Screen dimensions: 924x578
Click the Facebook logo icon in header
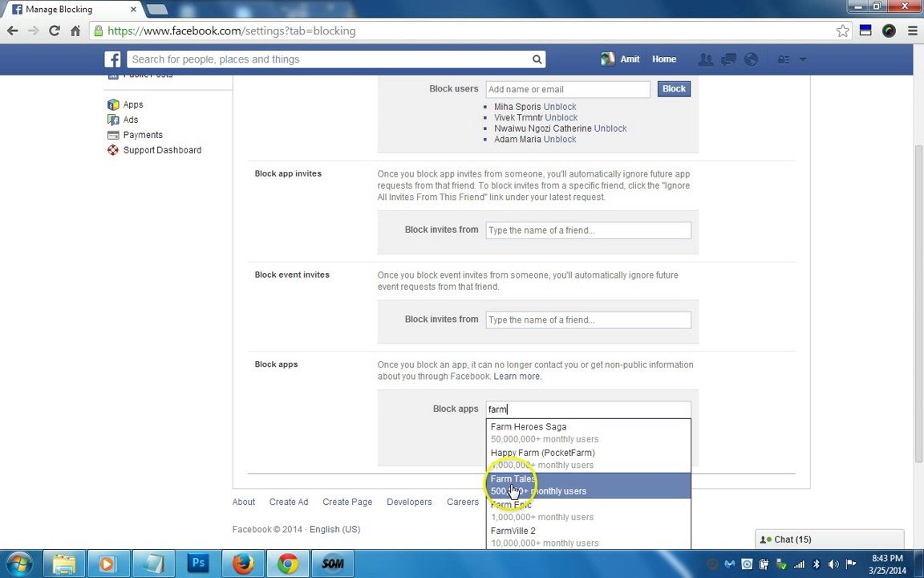tap(112, 59)
